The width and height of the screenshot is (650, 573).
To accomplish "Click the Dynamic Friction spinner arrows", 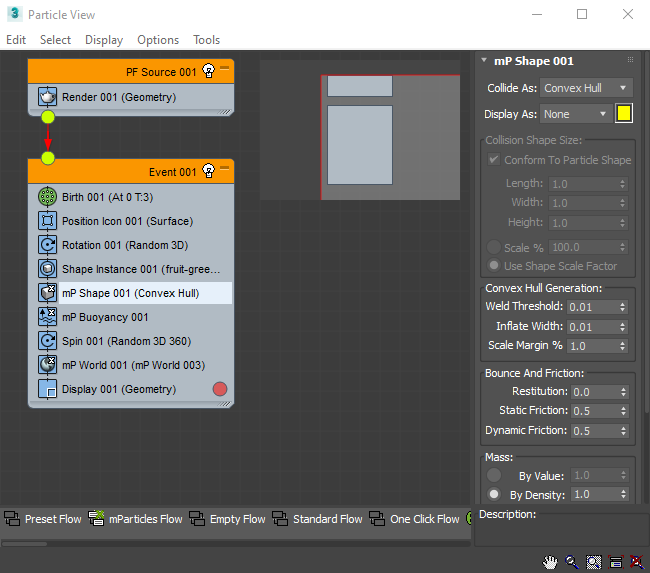I will [623, 431].
